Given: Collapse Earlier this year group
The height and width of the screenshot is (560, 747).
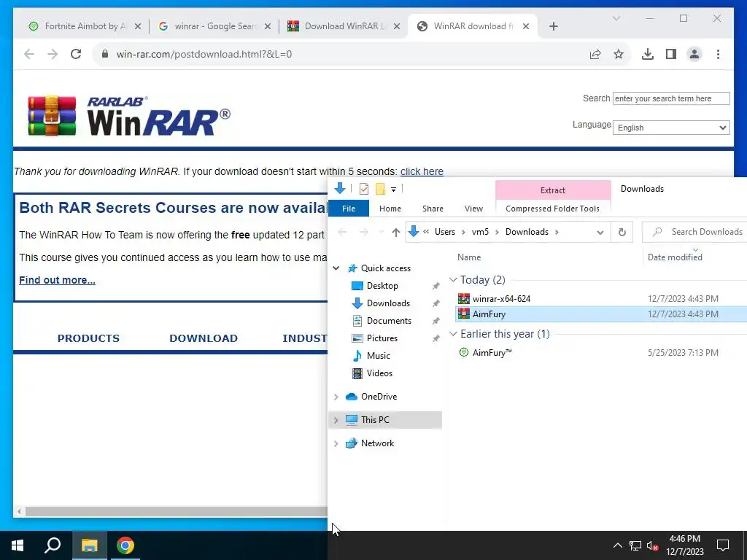Looking at the screenshot, I should pos(453,334).
